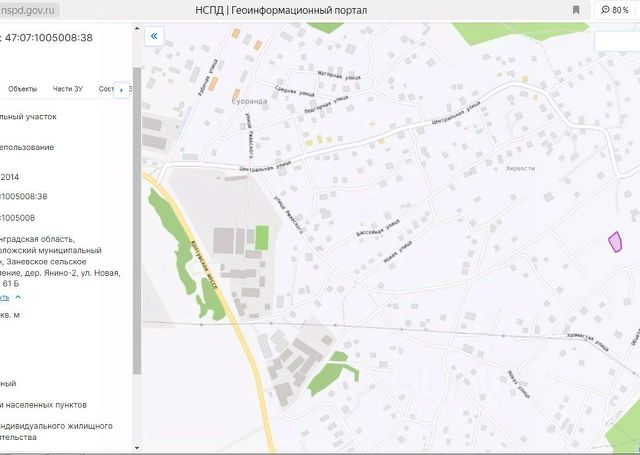
Task: Click the 'индивидуального жилищного' usage text
Action: point(56,426)
